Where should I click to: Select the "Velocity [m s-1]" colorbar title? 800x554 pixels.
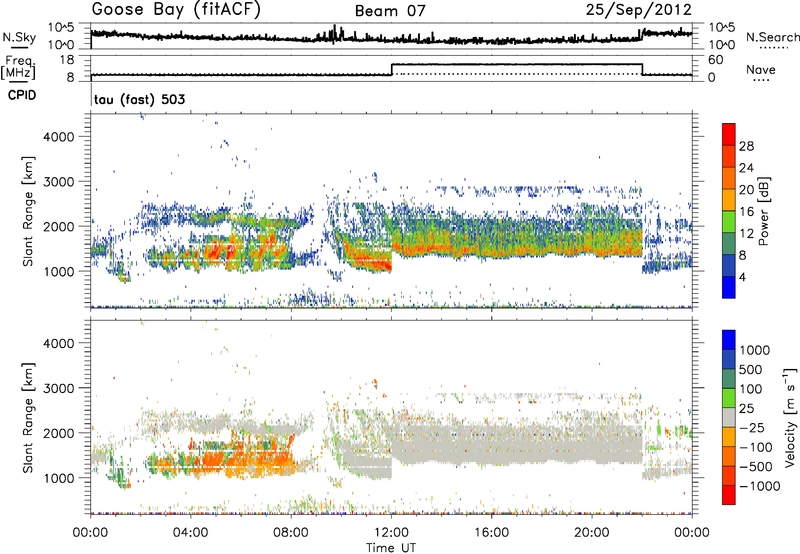789,417
